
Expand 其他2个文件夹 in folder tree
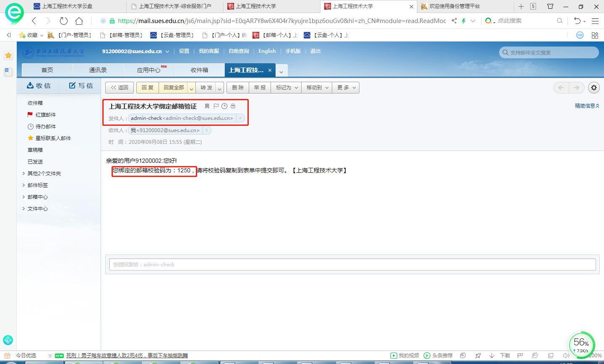[23, 173]
